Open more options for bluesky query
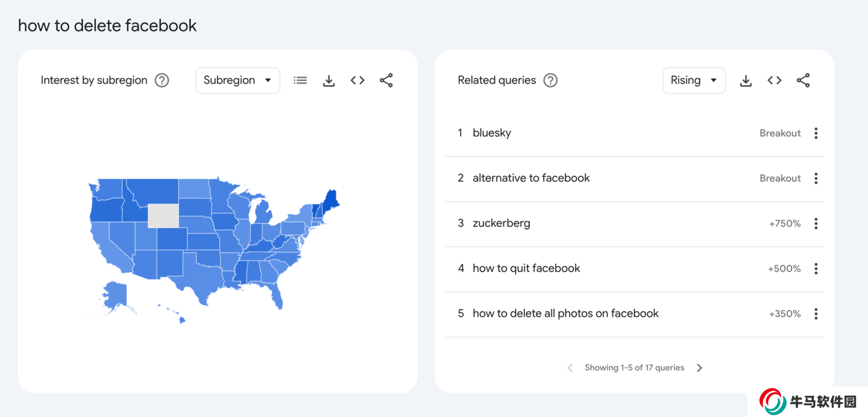The image size is (868, 417). coord(816,133)
